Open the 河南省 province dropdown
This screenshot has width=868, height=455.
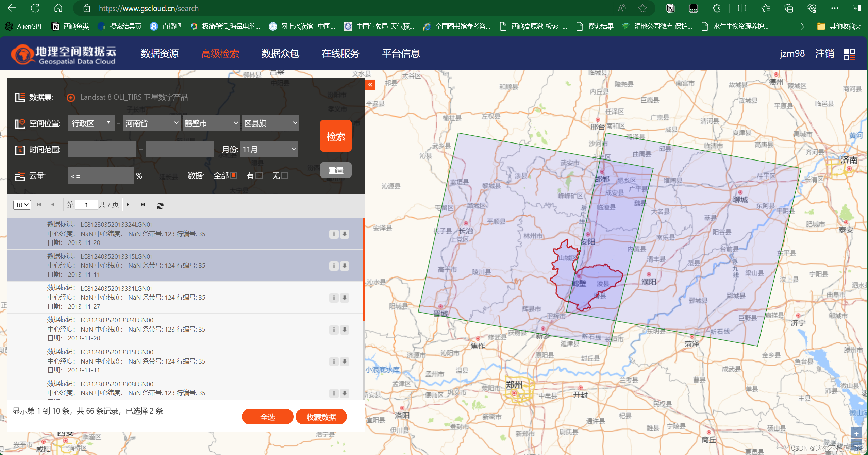pos(152,123)
